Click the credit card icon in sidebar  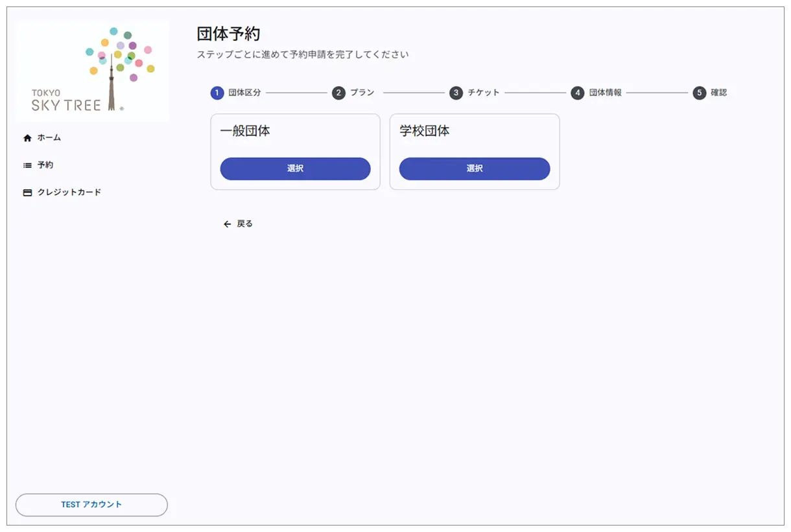pos(26,192)
